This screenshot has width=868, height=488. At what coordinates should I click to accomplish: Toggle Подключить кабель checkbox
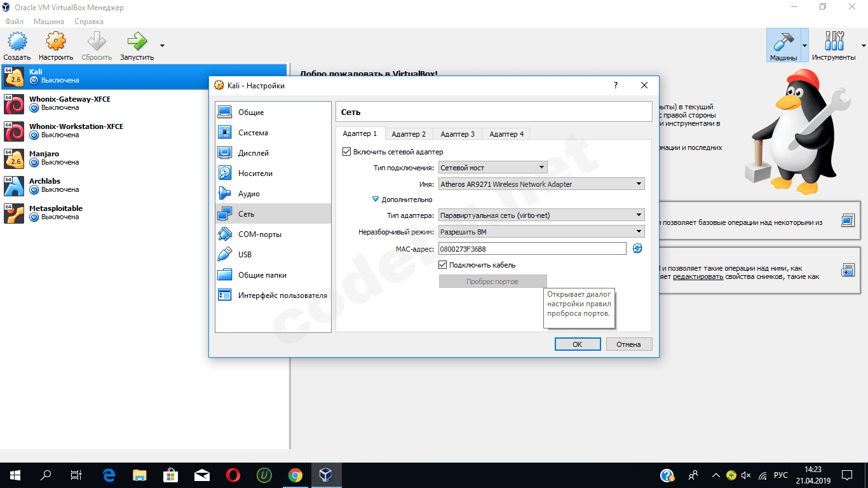[x=443, y=265]
